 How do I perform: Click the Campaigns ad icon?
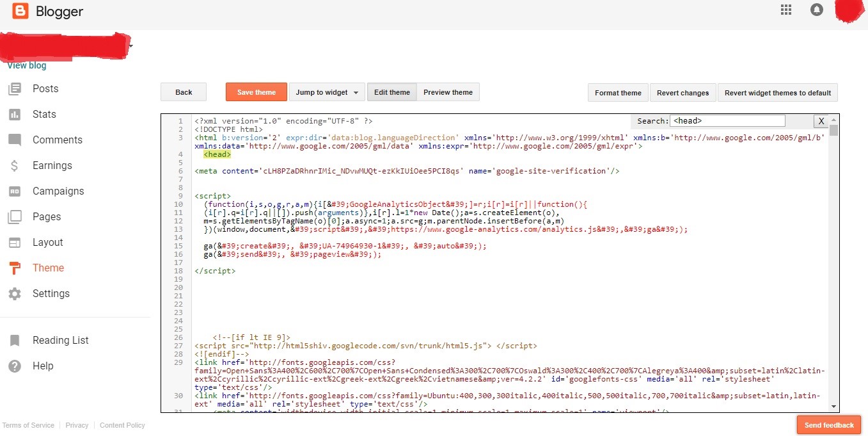tap(15, 191)
